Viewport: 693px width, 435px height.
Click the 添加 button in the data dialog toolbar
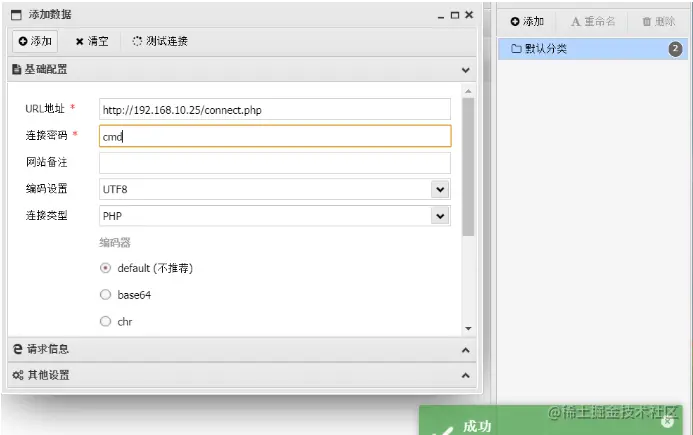coord(35,41)
